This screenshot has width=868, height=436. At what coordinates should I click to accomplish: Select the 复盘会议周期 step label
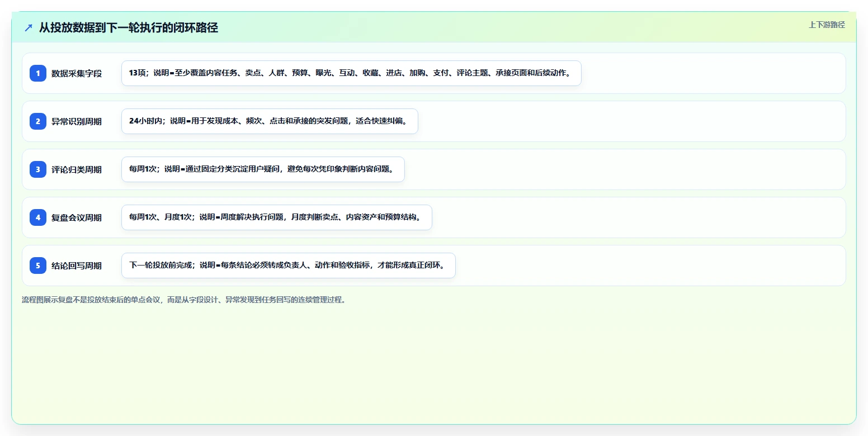click(77, 217)
